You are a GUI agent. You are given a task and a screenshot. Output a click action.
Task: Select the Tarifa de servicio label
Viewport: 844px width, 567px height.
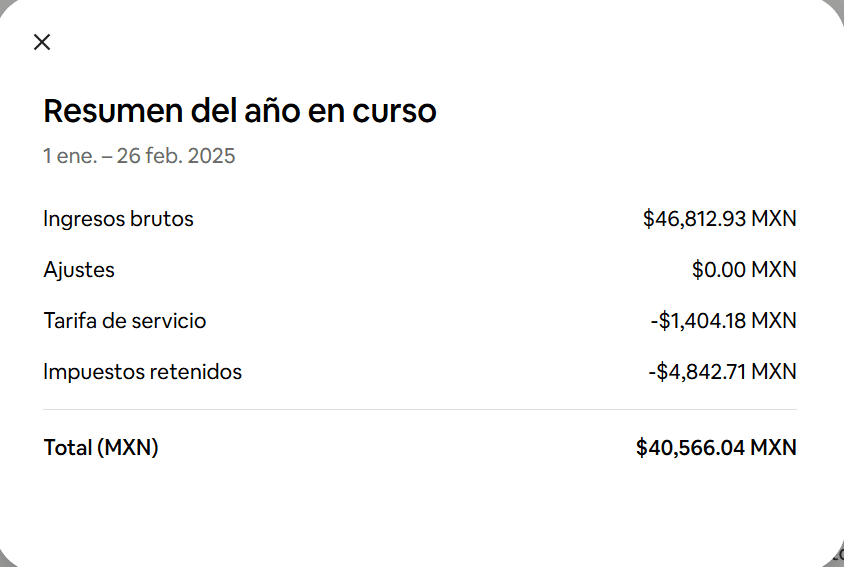point(125,321)
